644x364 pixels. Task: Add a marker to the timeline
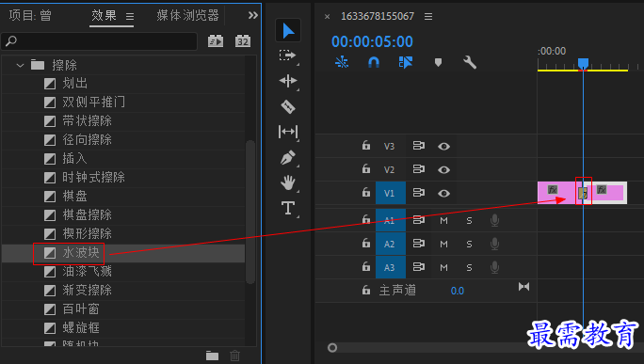click(438, 62)
